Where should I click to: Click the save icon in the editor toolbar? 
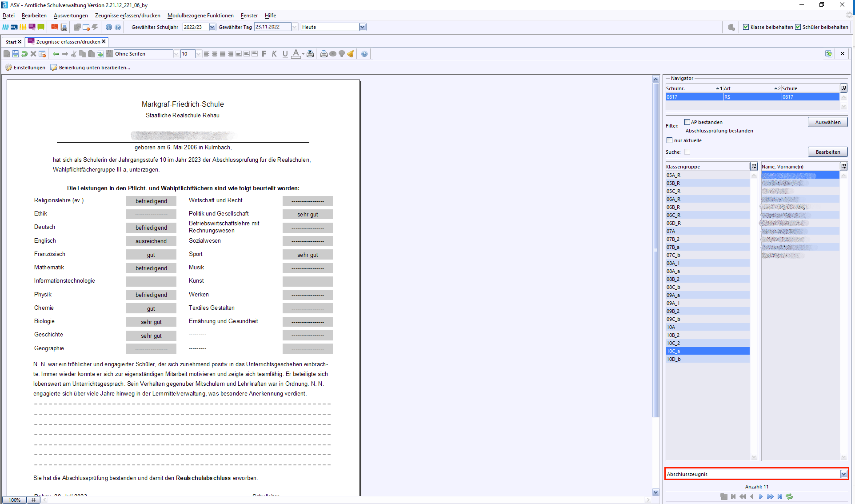[x=16, y=54]
